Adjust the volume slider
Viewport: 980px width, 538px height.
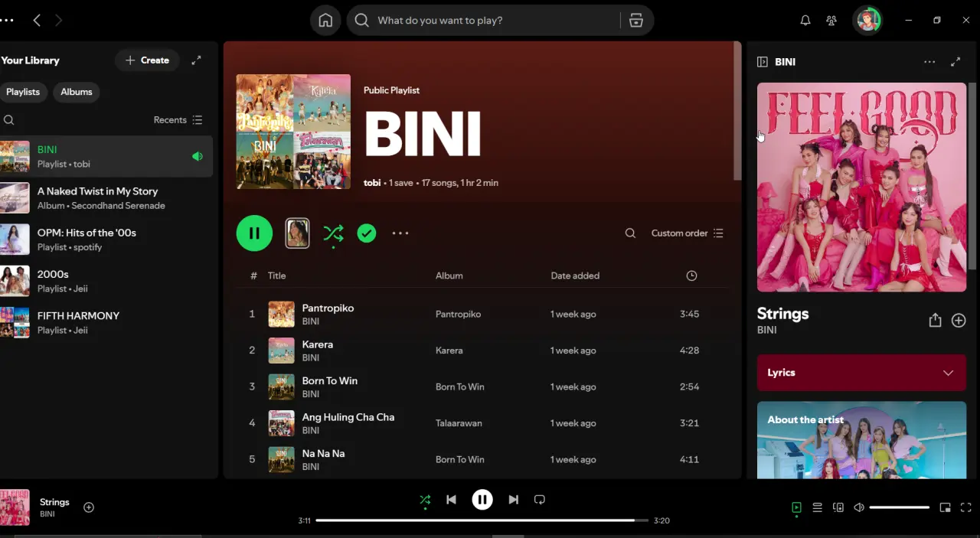coord(900,507)
